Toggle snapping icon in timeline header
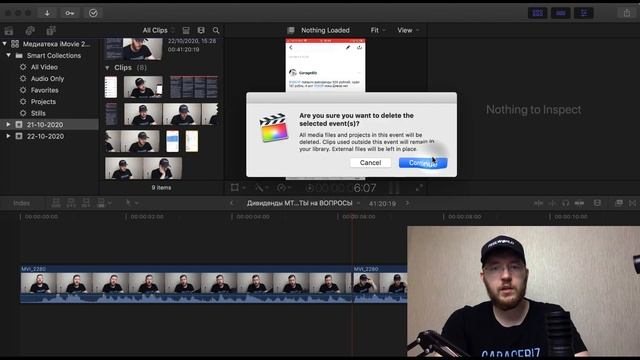The height and width of the screenshot is (360, 640). [579, 203]
